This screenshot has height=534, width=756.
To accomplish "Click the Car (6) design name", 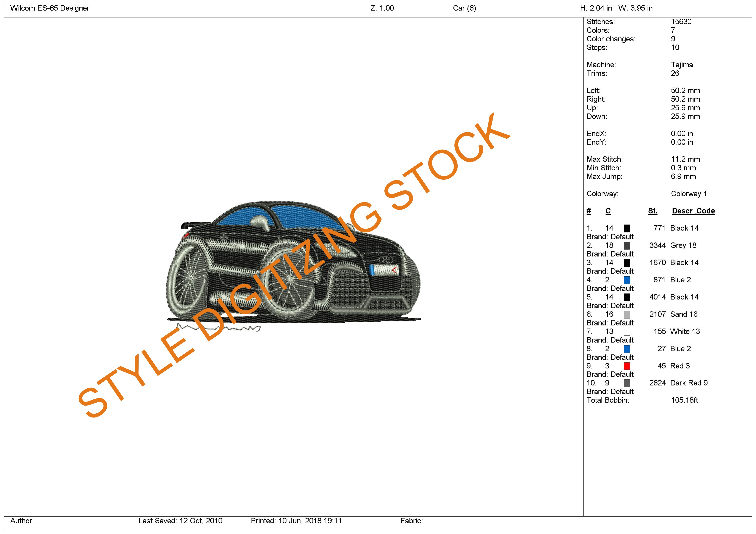I will (x=464, y=8).
